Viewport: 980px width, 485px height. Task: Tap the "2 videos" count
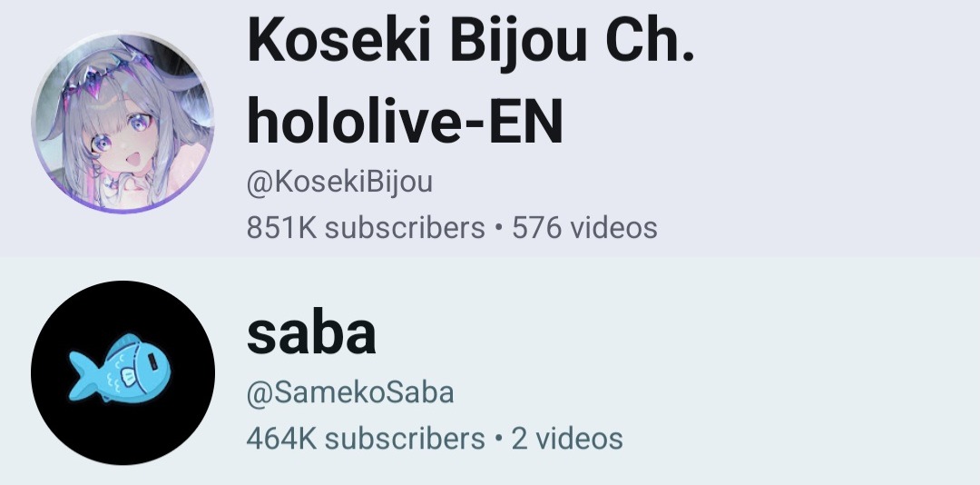567,438
